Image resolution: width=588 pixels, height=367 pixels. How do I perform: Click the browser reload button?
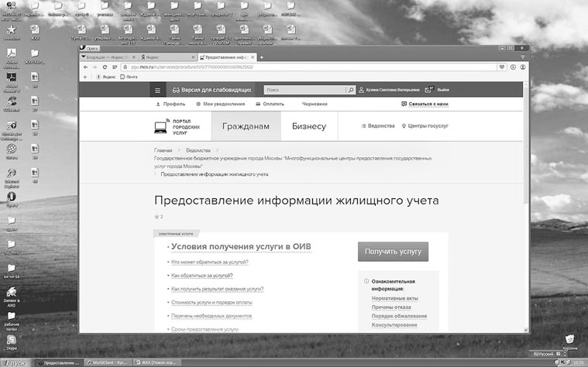coord(104,67)
